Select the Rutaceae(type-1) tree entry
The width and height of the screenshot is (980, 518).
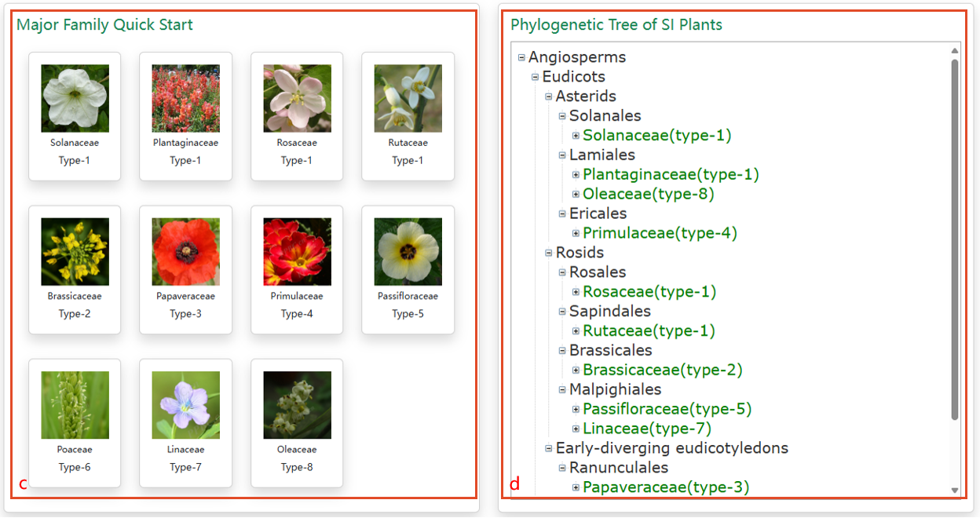[649, 330]
